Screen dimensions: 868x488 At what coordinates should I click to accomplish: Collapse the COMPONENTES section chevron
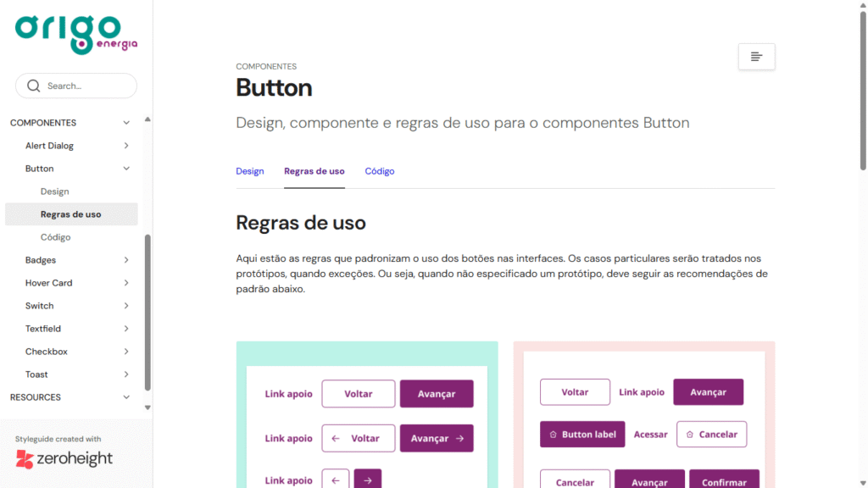pyautogui.click(x=126, y=123)
